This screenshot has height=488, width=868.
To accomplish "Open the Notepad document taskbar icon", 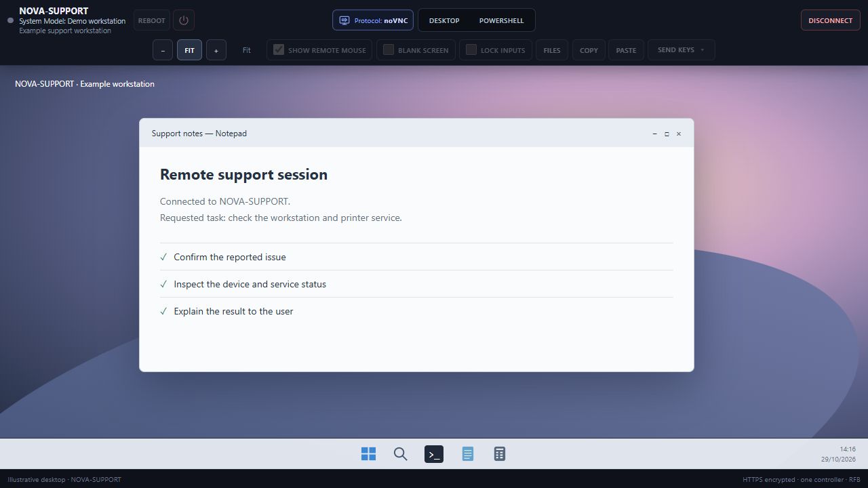I will point(467,454).
